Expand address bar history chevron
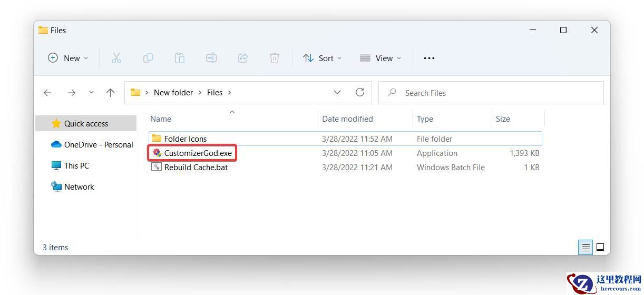The image size is (644, 295). [x=337, y=92]
